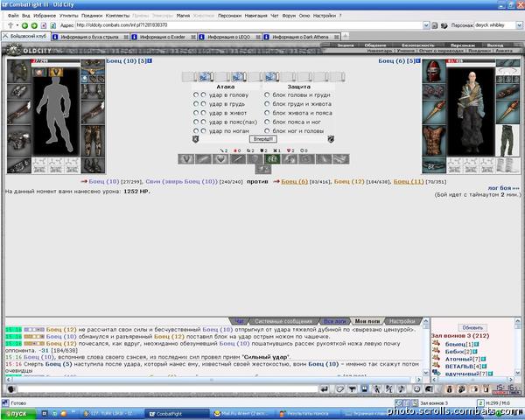This screenshot has height=420, width=525.
Task: Select attack radio "удар в голову"
Action: (196, 94)
